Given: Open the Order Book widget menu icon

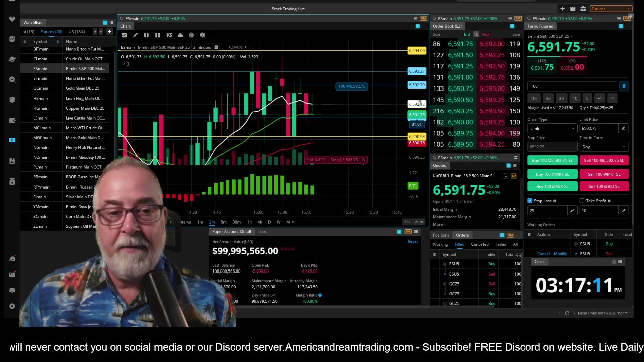Looking at the screenshot, I should point(518,26).
